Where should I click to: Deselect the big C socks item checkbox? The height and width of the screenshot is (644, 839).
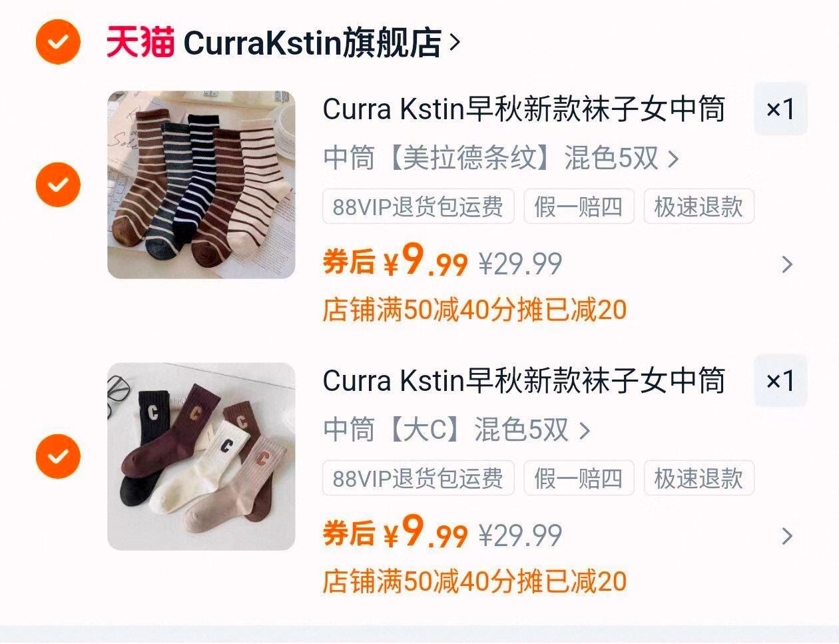pos(58,456)
